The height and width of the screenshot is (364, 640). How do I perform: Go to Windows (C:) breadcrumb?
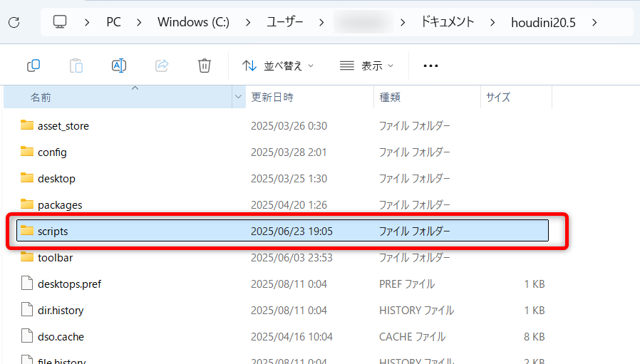point(193,22)
